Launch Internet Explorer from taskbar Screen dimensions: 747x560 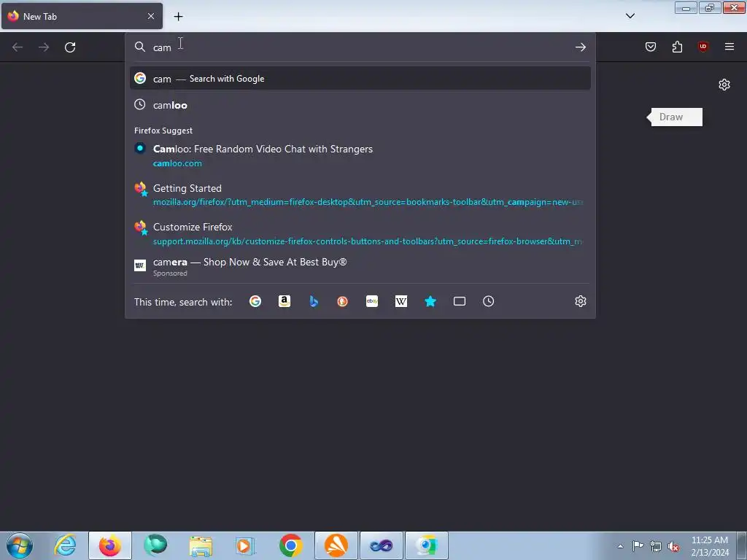coord(65,545)
